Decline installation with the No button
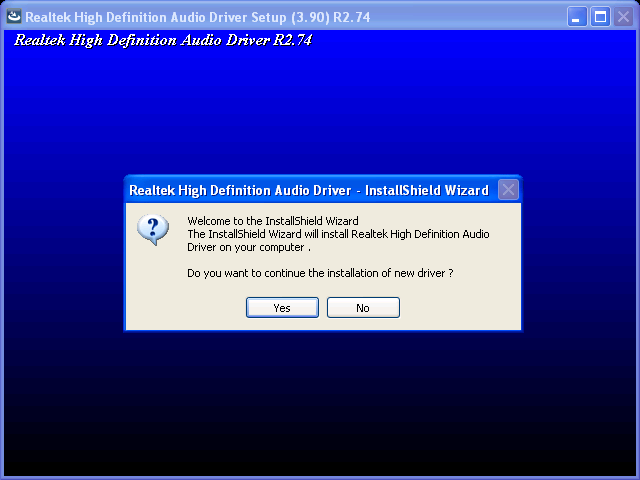640x480 pixels. click(x=363, y=307)
